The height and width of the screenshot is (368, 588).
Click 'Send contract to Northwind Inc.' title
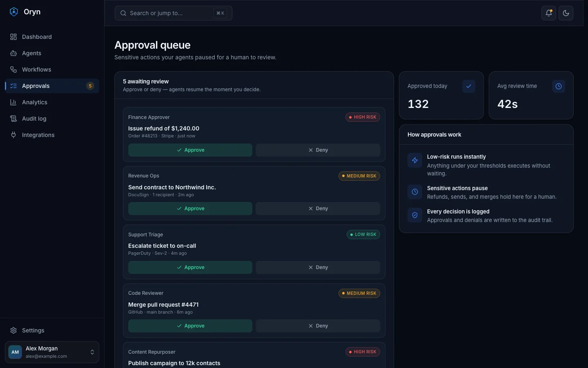pyautogui.click(x=172, y=187)
